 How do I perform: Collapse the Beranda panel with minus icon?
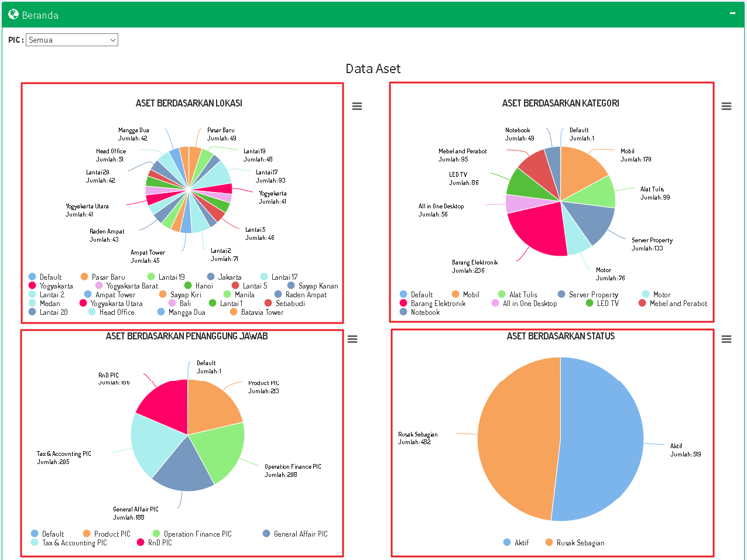[732, 13]
